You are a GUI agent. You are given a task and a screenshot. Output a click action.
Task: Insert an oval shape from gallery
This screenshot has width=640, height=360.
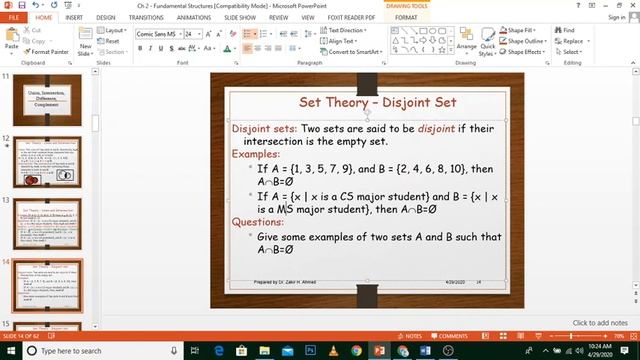point(433,31)
